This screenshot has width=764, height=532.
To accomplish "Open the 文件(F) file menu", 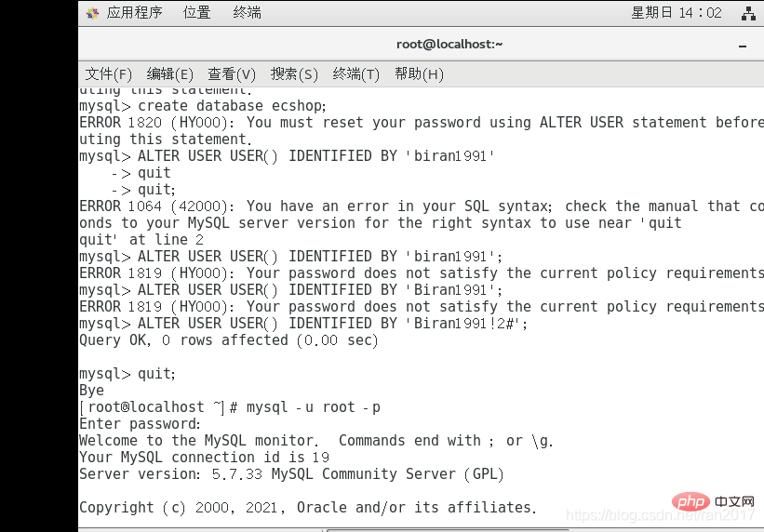I will coord(108,74).
